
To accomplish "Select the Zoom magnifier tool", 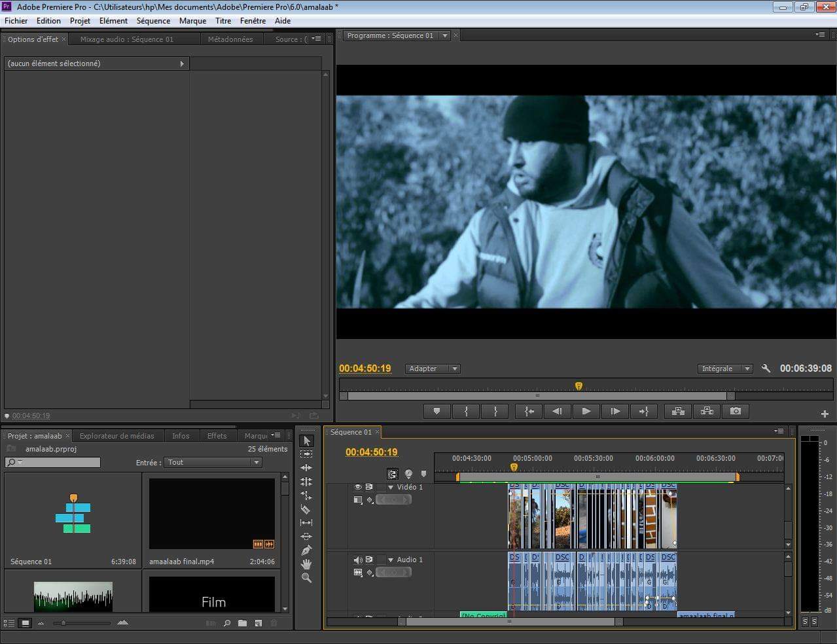I will click(306, 578).
